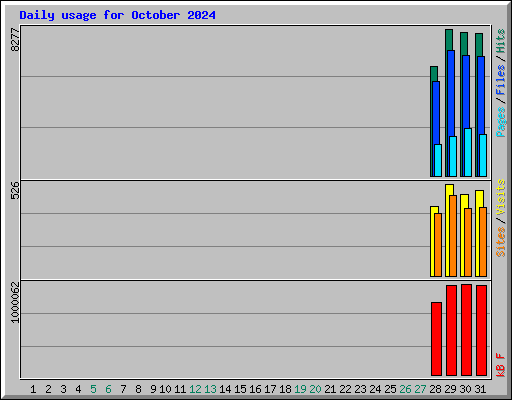Click day 15 on the x-axis
This screenshot has height=400, width=512.
coord(240,389)
